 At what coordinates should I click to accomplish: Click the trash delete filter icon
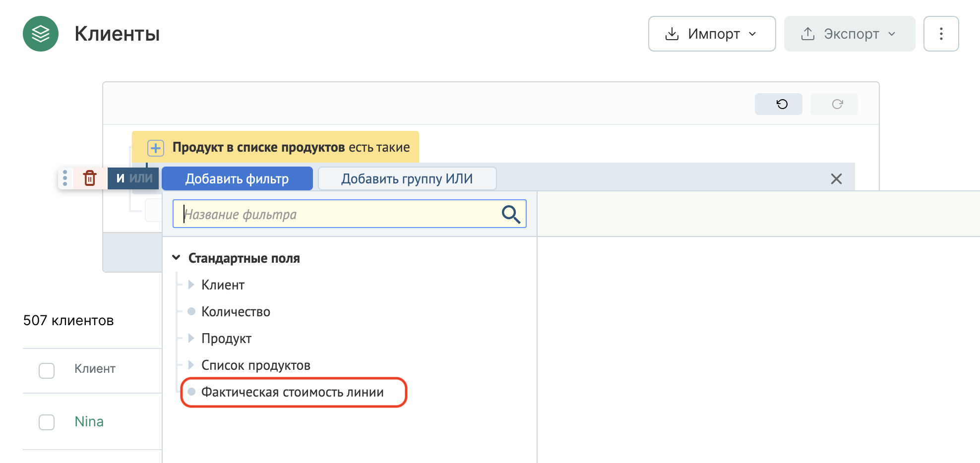90,178
